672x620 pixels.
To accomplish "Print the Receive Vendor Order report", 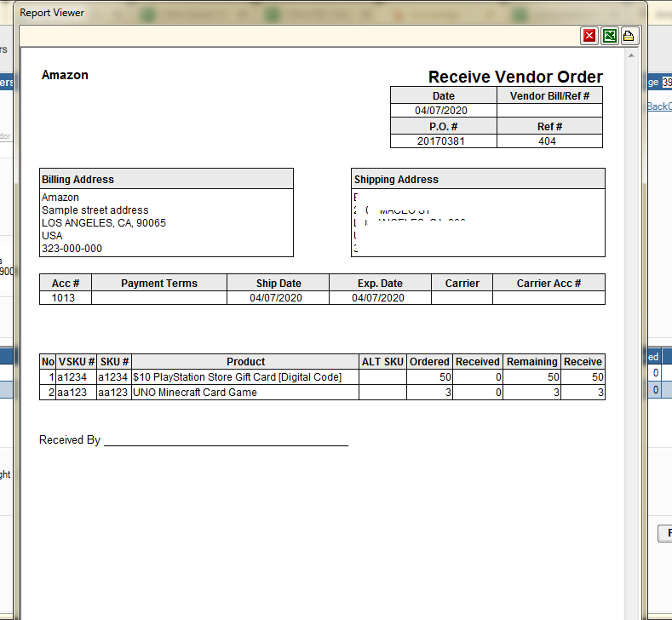I will tap(629, 36).
